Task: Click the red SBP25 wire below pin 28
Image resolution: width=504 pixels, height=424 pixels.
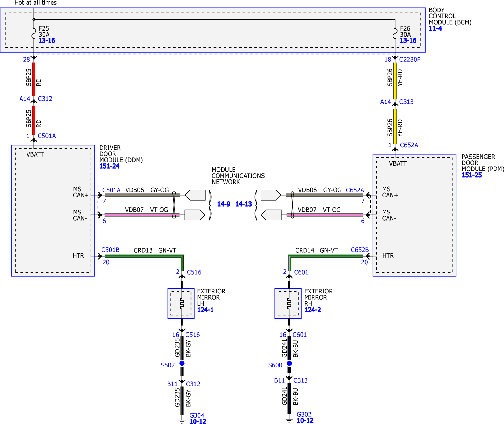Action: [34, 79]
